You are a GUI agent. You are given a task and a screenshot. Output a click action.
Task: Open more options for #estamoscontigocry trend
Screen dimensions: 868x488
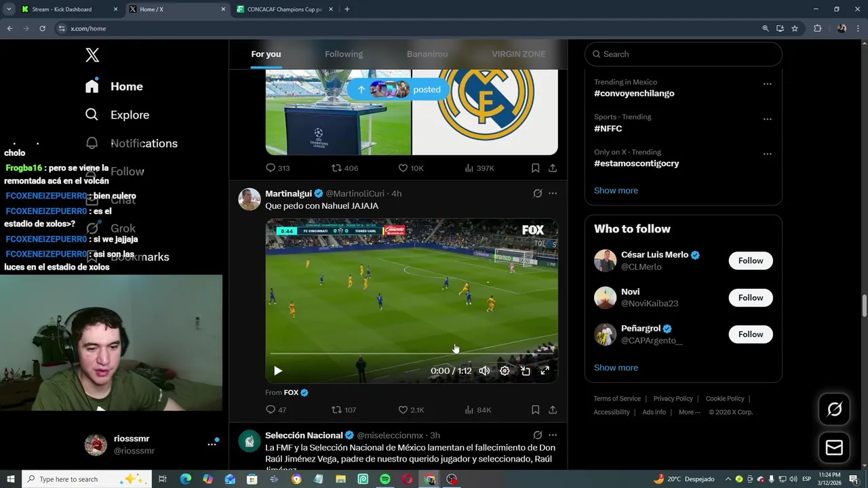click(x=767, y=154)
